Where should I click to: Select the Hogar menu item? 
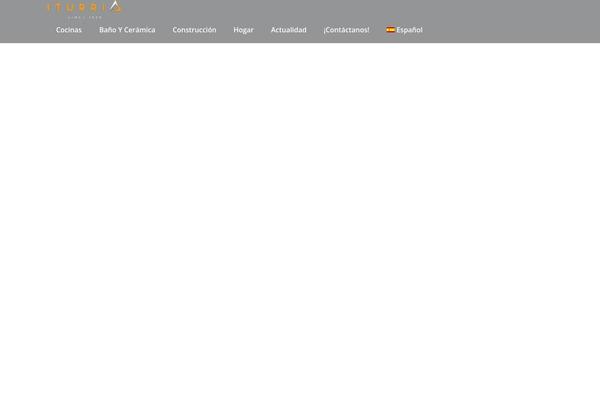(243, 30)
